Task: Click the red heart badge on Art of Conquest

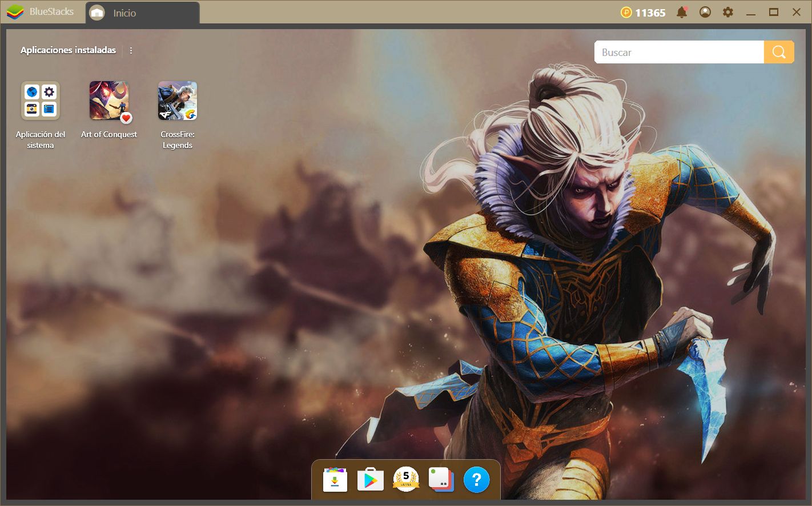Action: [x=126, y=118]
